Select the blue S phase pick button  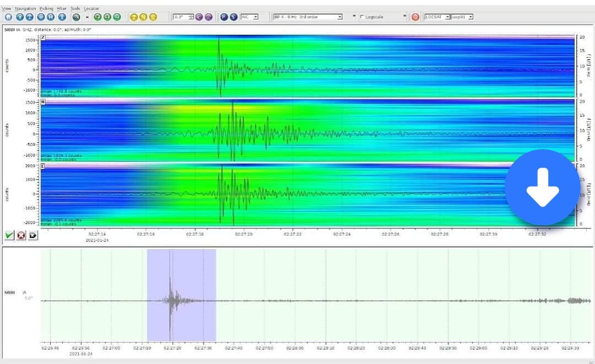click(234, 17)
